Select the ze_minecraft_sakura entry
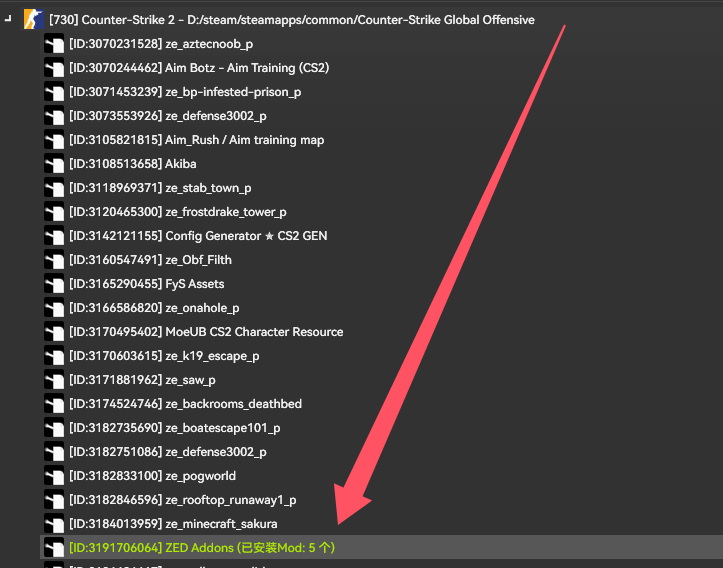Screen dimensions: 723x568 pyautogui.click(x=173, y=523)
